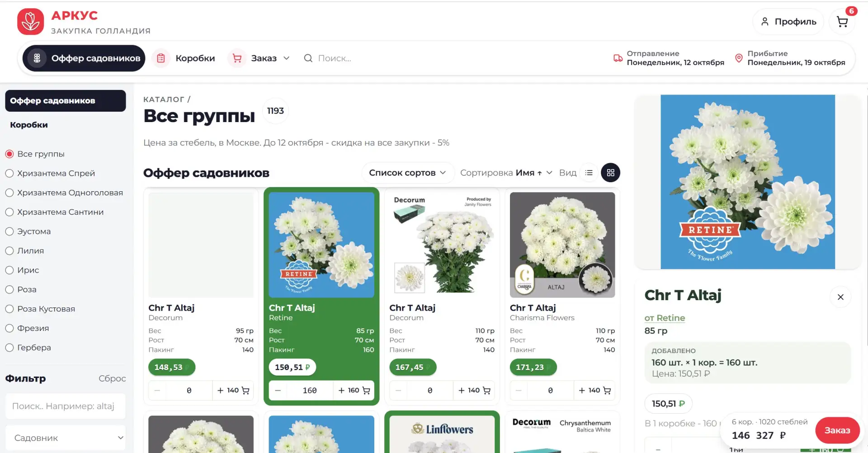Switch to list view icon
The width and height of the screenshot is (868, 453).
click(x=589, y=173)
